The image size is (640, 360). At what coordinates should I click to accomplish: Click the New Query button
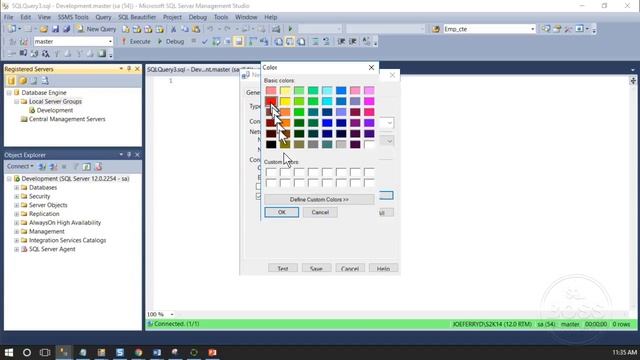[x=96, y=29]
